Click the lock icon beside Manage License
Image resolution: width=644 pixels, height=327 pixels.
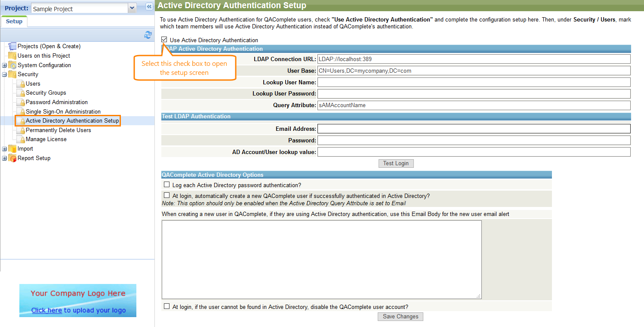pyautogui.click(x=20, y=139)
